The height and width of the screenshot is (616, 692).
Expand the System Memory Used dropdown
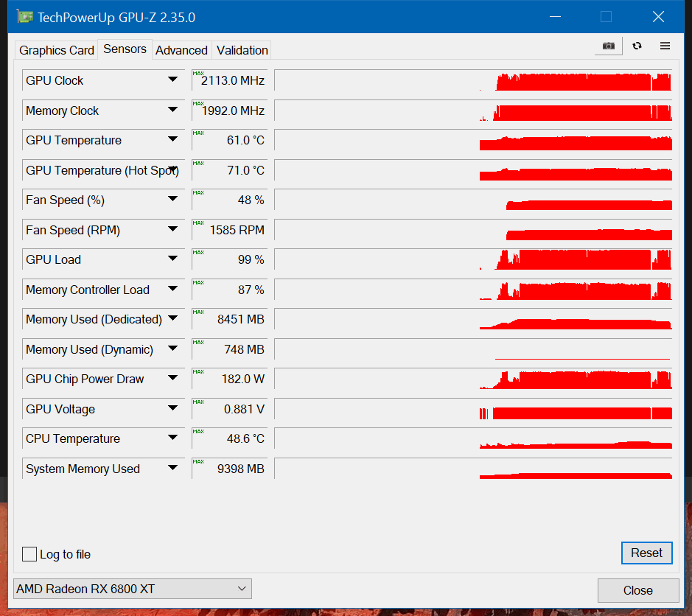[172, 468]
